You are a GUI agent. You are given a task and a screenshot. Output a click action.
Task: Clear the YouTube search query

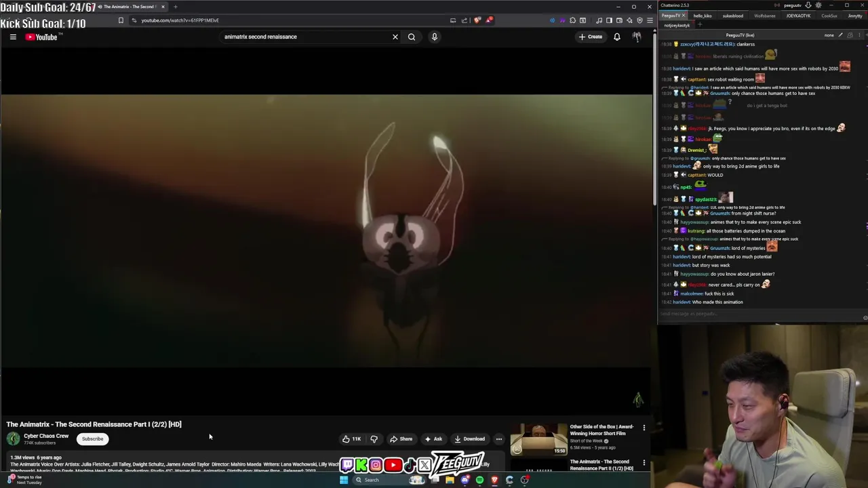click(x=395, y=37)
